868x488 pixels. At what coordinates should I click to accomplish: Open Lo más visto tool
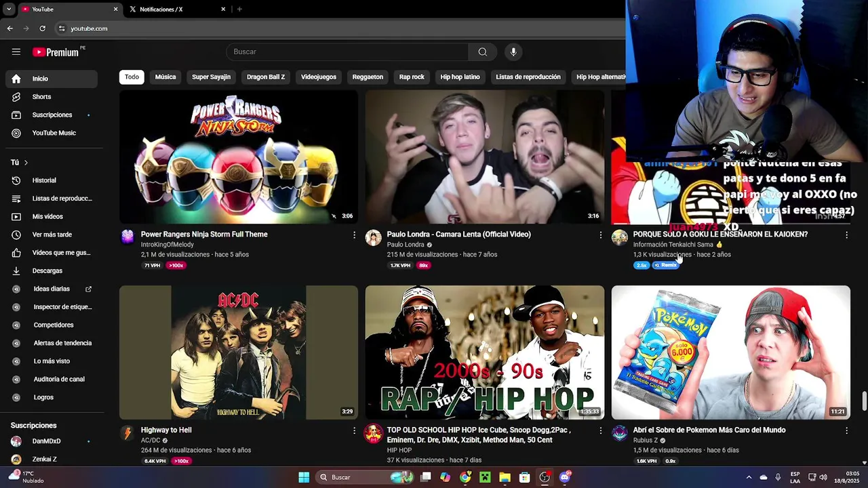(x=52, y=361)
